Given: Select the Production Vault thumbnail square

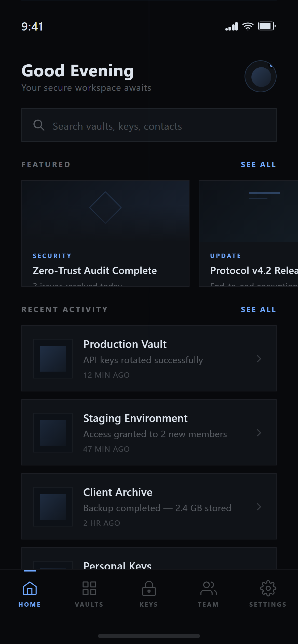Looking at the screenshot, I should click(53, 359).
